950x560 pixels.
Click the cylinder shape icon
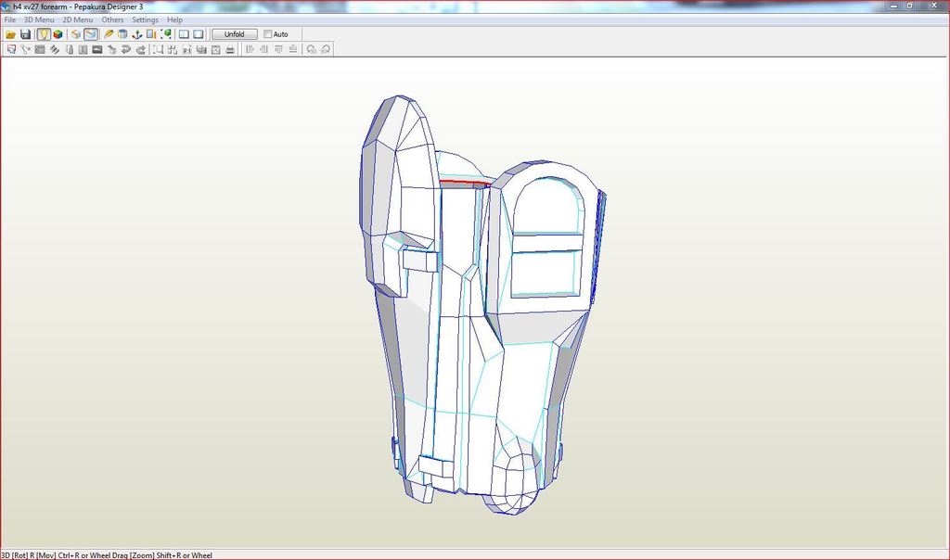point(122,34)
